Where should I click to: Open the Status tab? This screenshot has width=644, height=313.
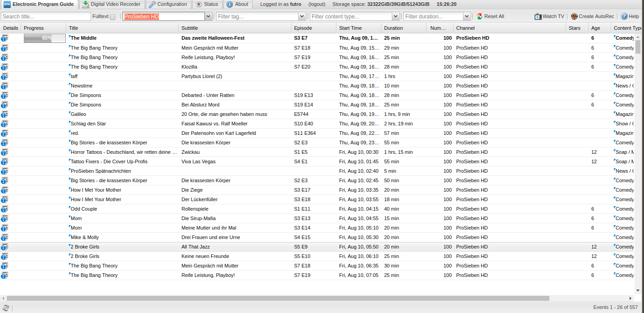[207, 5]
